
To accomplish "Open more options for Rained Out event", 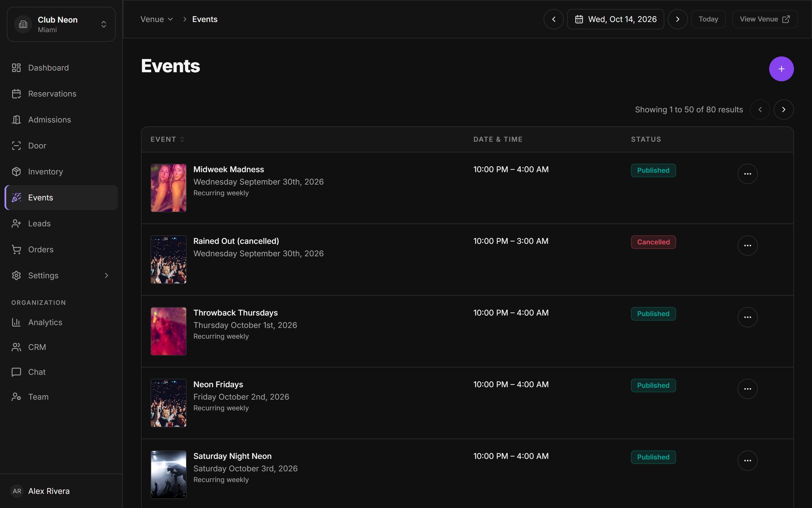I will 747,246.
